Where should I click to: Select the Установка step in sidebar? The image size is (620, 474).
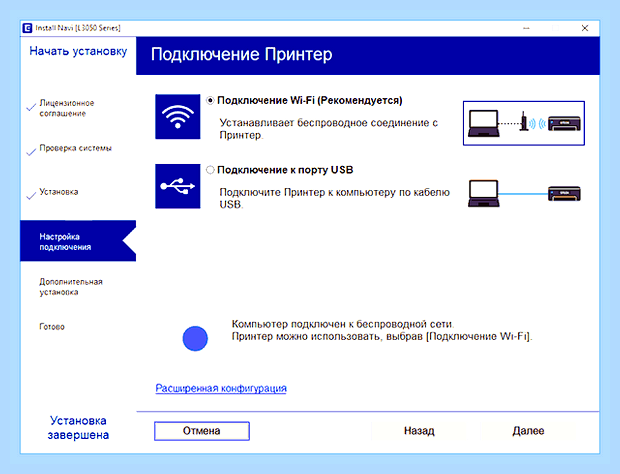[59, 192]
